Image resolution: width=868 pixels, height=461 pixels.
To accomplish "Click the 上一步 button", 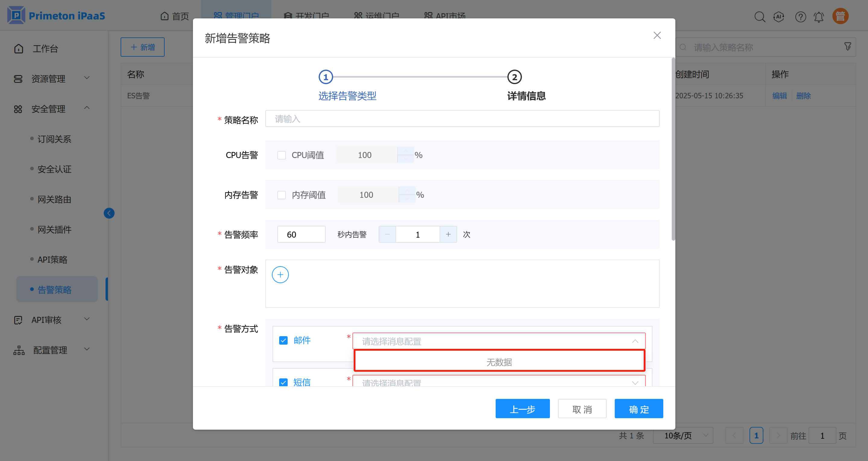I will coord(522,409).
